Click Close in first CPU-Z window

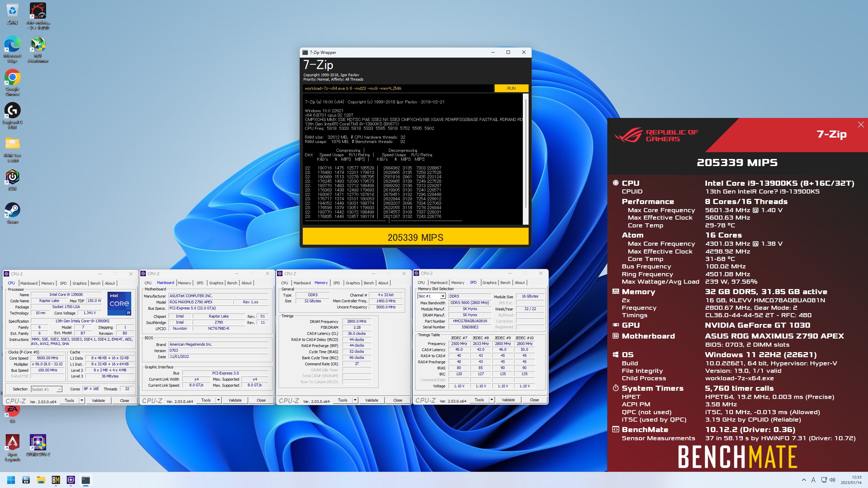(x=124, y=401)
